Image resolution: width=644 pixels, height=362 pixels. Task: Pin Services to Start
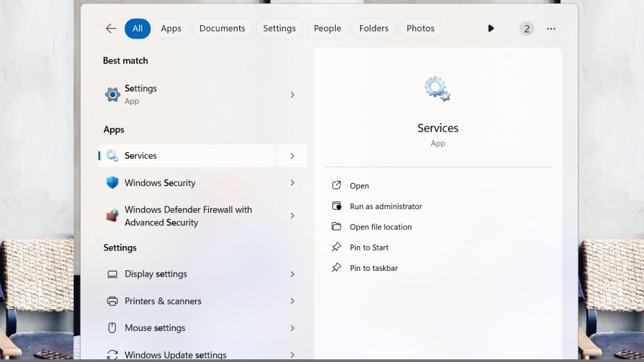coord(369,247)
